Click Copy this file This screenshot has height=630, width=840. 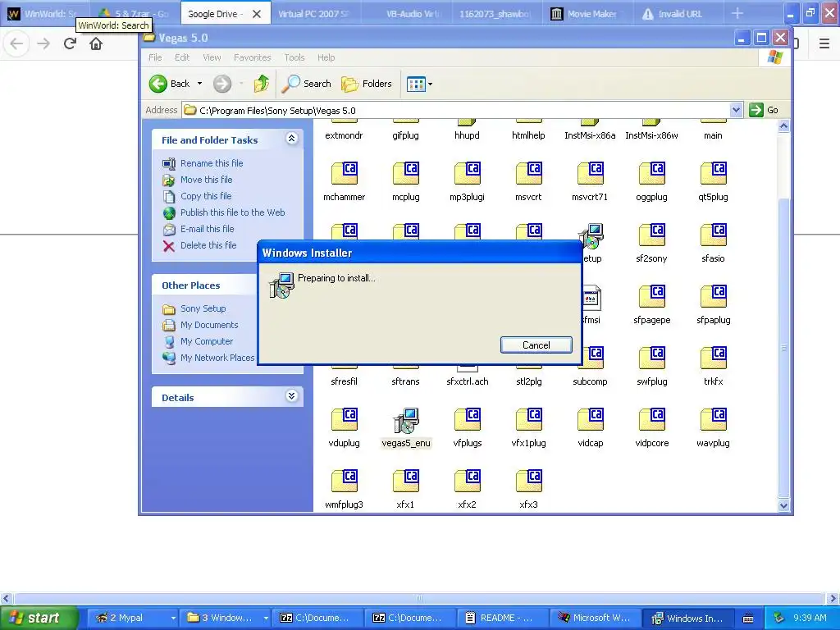pyautogui.click(x=206, y=196)
